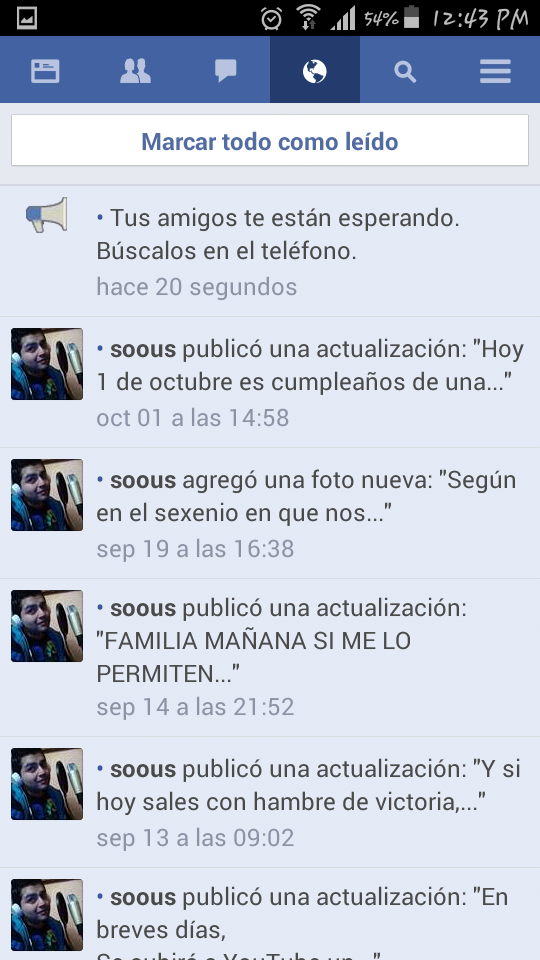The image size is (540, 960).
Task: Tap Marcar todo como leído button
Action: tap(270, 140)
